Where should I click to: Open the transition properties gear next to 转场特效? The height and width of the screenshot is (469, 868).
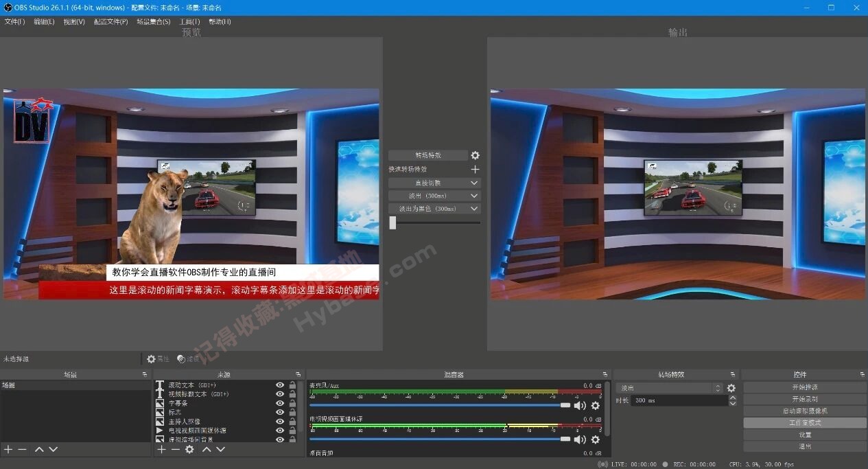pyautogui.click(x=475, y=155)
